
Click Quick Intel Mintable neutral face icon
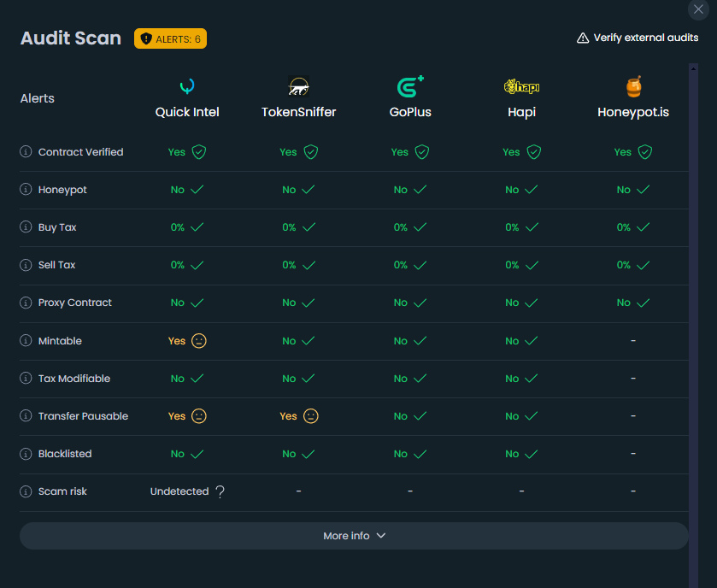click(x=199, y=341)
